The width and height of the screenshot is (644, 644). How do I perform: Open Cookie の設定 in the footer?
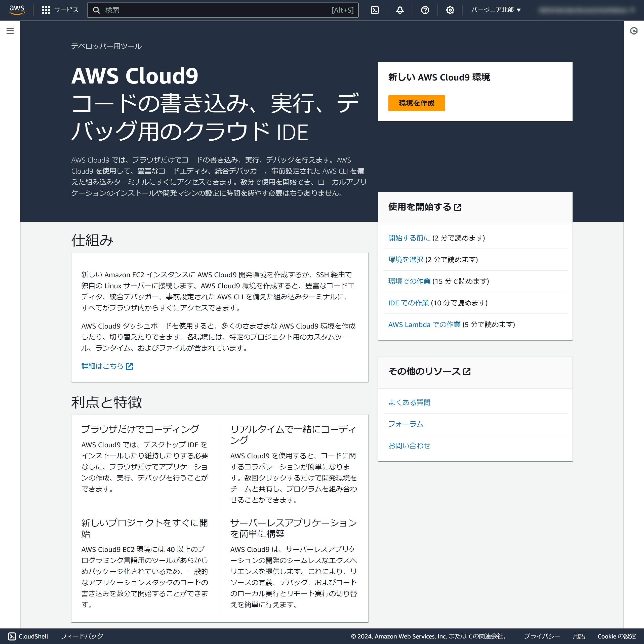(616, 636)
